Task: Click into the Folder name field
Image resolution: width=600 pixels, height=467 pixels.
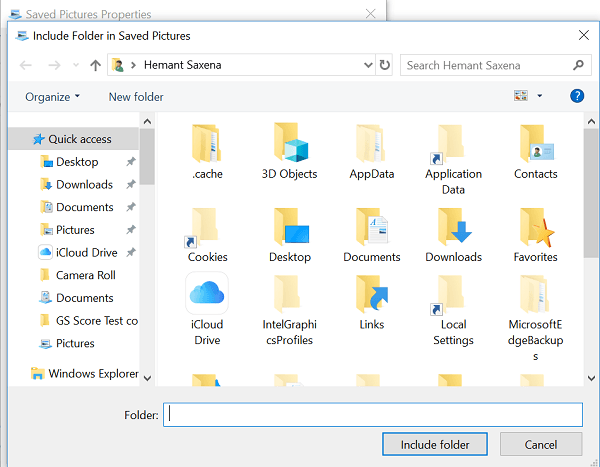Action: [373, 415]
